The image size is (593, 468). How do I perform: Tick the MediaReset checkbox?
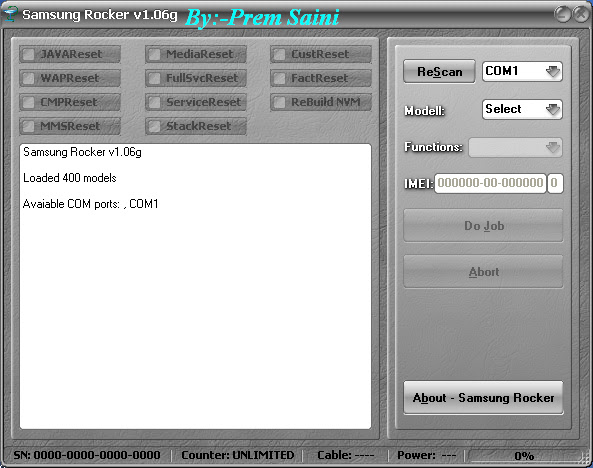tap(154, 54)
